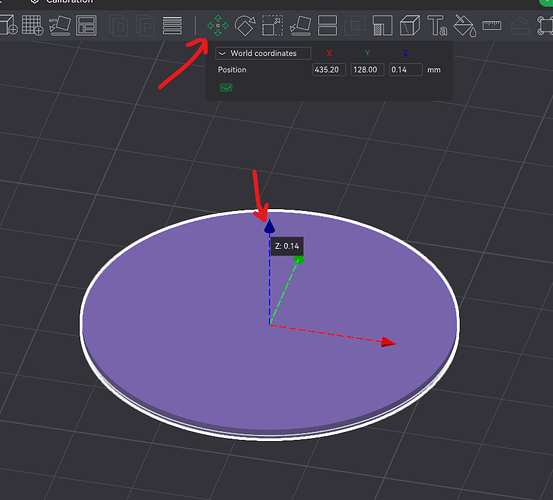Click the Add primitive cube icon
The height and width of the screenshot is (500, 553).
[8, 25]
